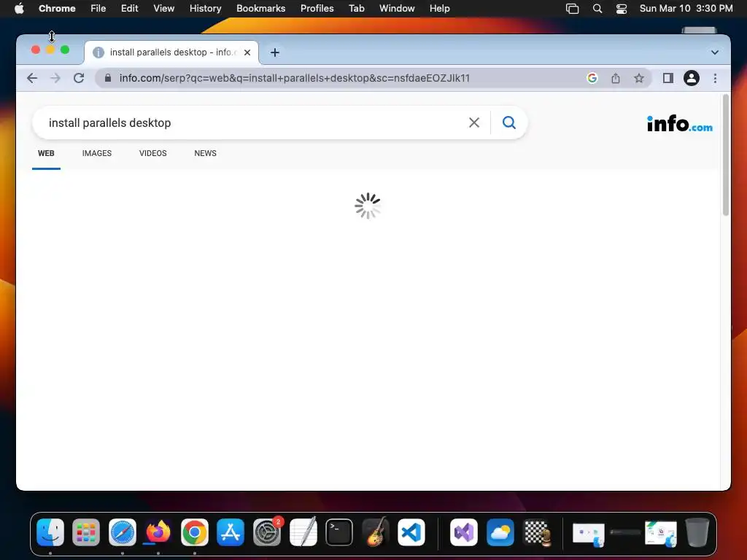Image resolution: width=747 pixels, height=560 pixels.
Task: Open App Store from the Dock
Action: coord(231,532)
